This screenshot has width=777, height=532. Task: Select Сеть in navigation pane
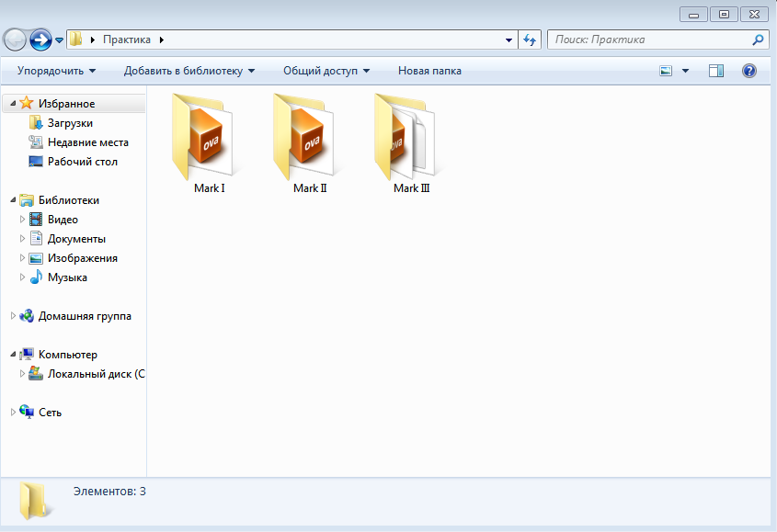coord(50,413)
